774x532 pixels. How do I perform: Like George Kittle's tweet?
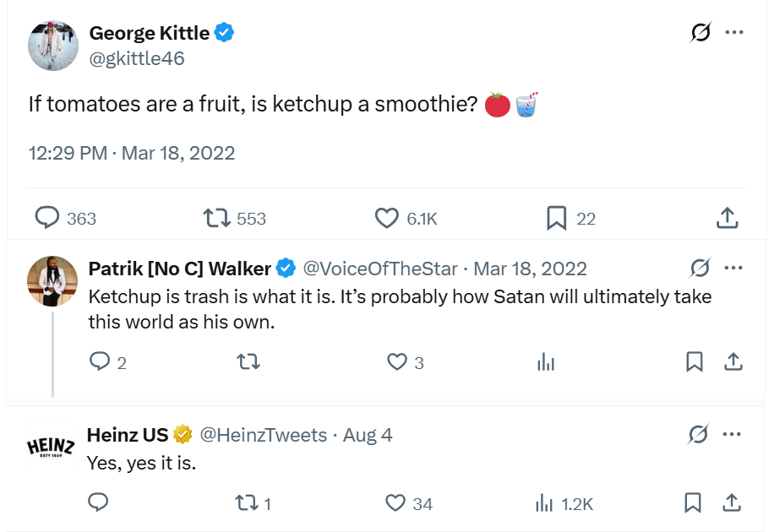386,218
